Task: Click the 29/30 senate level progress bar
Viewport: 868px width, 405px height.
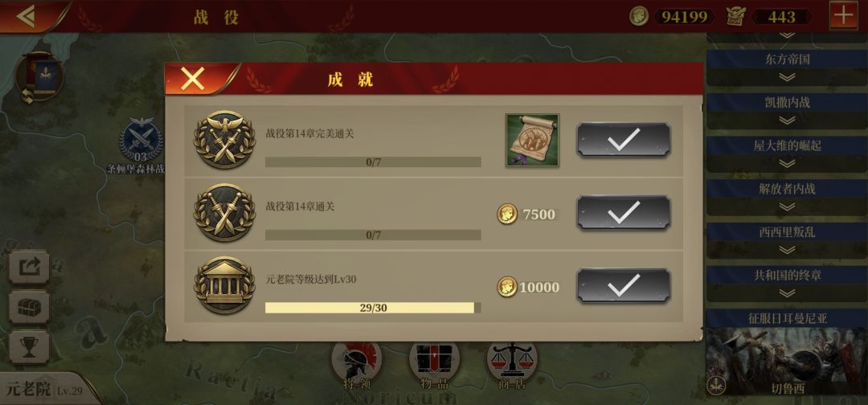Action: pyautogui.click(x=373, y=308)
